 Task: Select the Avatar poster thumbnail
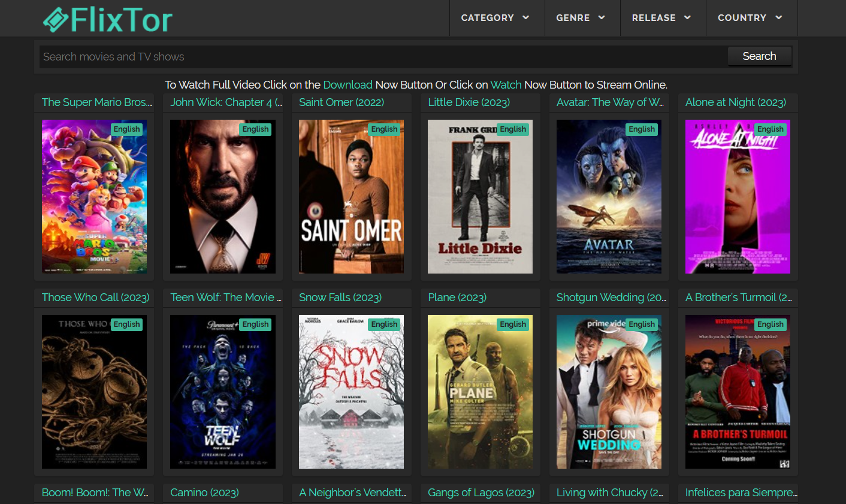tap(609, 196)
